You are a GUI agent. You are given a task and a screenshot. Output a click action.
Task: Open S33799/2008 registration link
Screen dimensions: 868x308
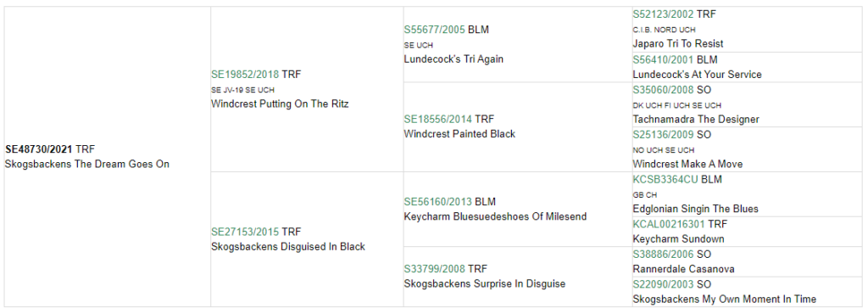point(435,269)
